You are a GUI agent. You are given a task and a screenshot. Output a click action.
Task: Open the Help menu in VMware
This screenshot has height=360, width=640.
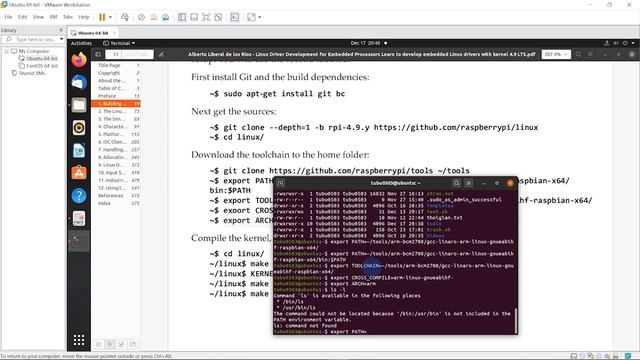pyautogui.click(x=84, y=17)
